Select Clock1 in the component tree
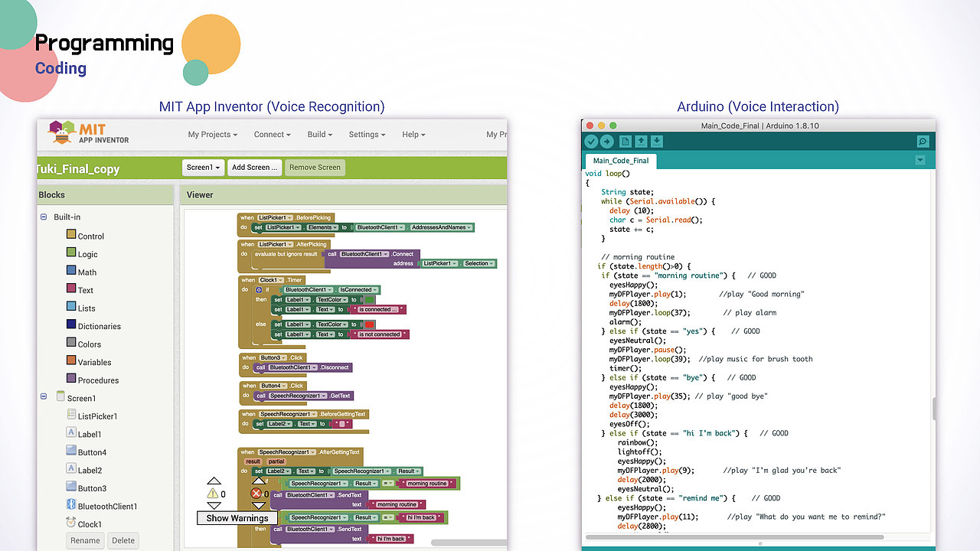Screen dimensions: 980x551 (x=83, y=523)
